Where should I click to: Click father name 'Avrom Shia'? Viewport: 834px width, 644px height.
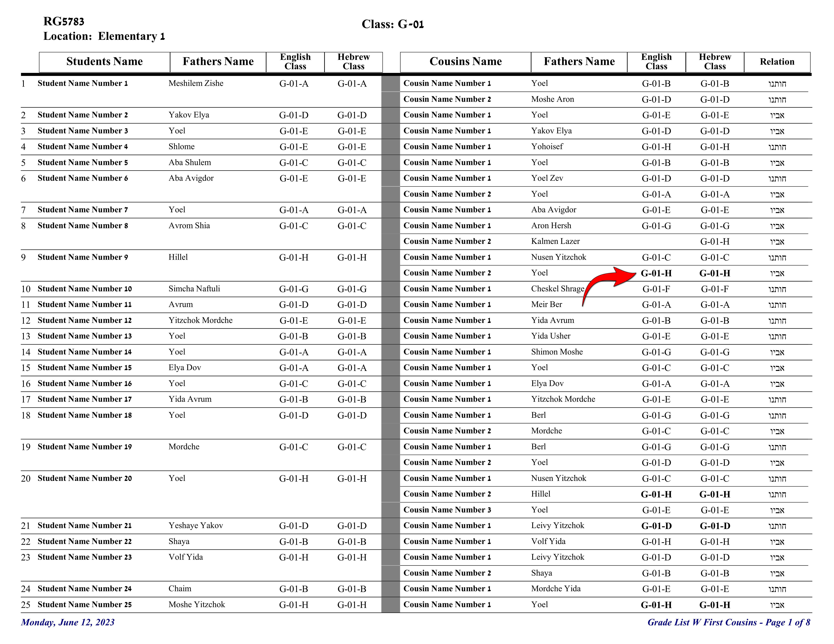[189, 225]
